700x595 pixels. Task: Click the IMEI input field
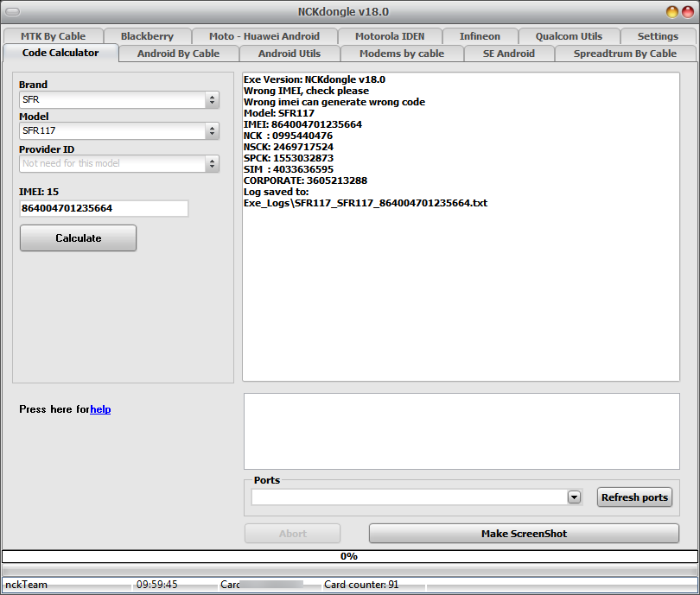(x=104, y=208)
